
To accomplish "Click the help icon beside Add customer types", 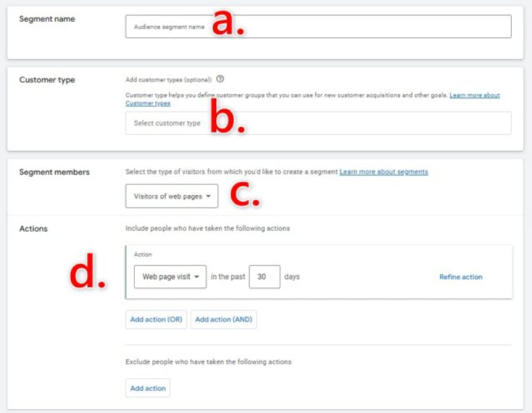I will point(220,79).
